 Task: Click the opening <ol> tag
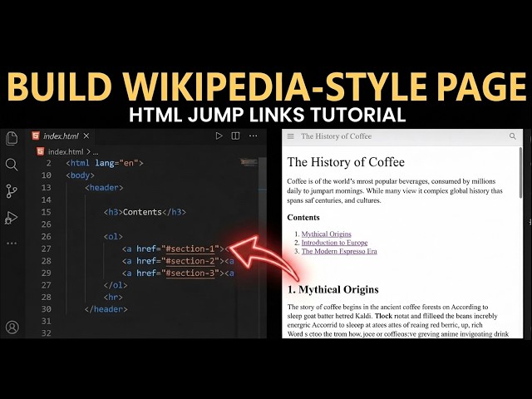[113, 236]
